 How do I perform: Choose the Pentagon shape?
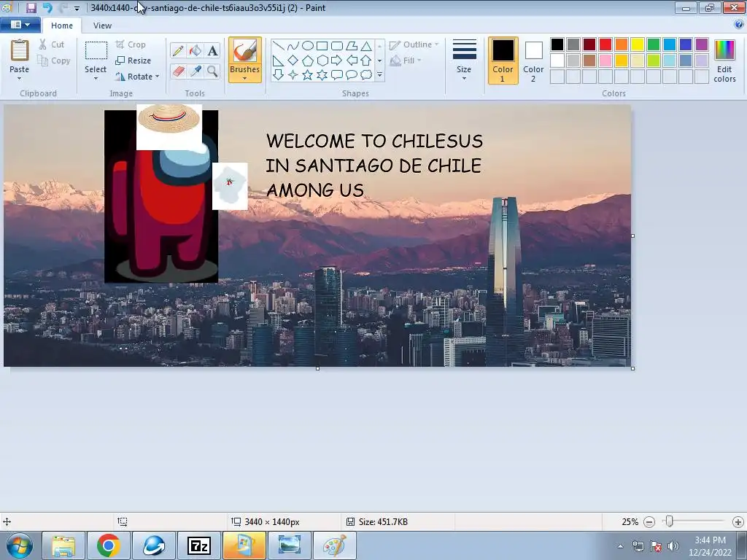[x=308, y=61]
